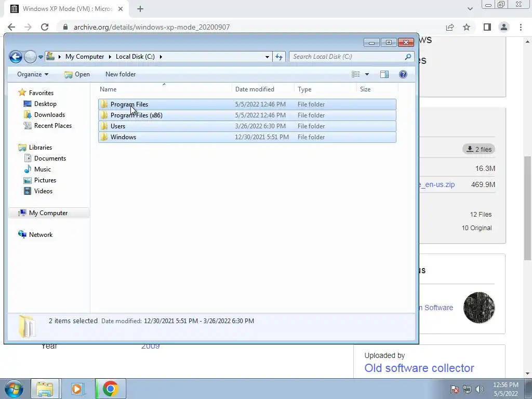Create a New folder
This screenshot has height=399, width=532.
tap(121, 74)
